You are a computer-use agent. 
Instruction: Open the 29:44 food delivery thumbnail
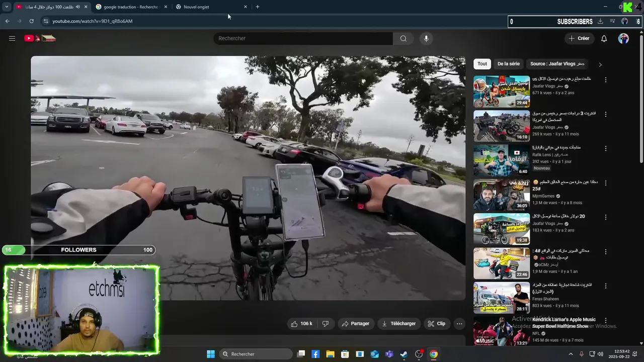tap(502, 92)
